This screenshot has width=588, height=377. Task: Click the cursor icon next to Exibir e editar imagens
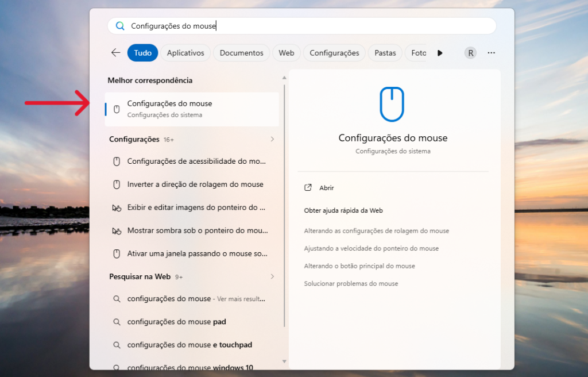(117, 207)
